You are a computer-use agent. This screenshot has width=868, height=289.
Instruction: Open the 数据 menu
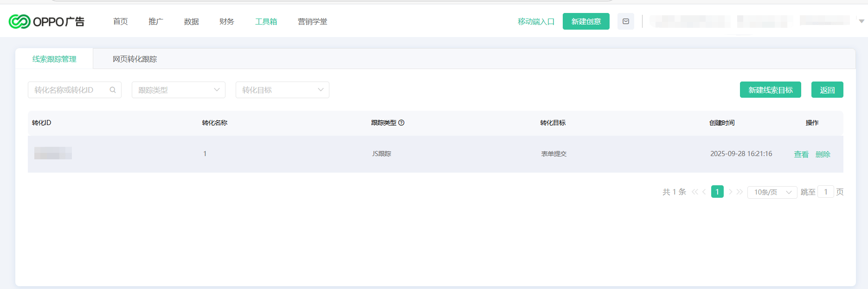[191, 22]
